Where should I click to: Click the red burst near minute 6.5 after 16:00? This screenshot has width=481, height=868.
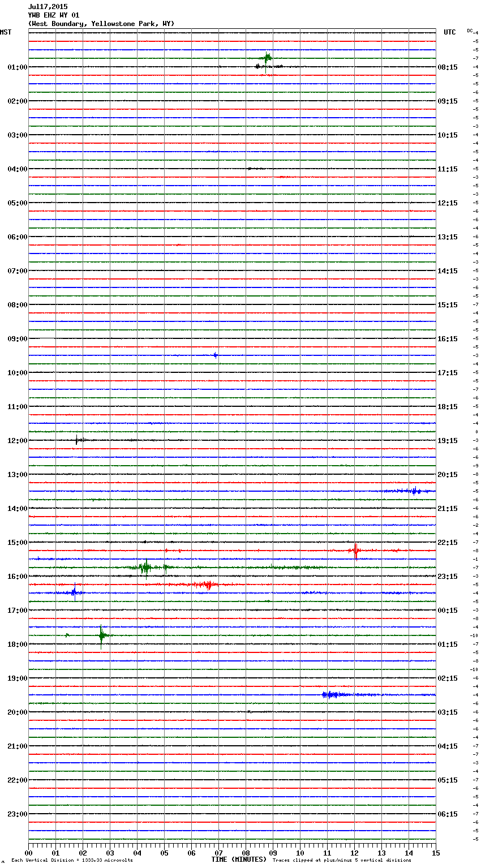(207, 585)
